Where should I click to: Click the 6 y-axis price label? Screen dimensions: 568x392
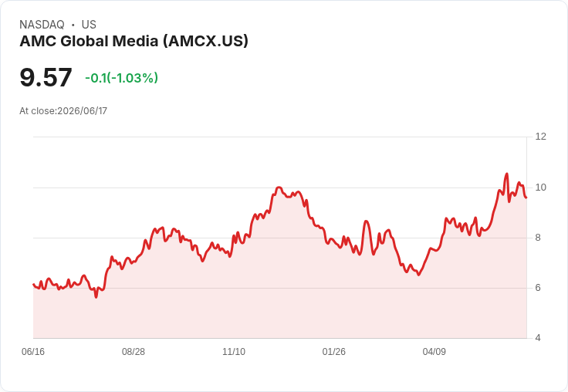pos(538,288)
